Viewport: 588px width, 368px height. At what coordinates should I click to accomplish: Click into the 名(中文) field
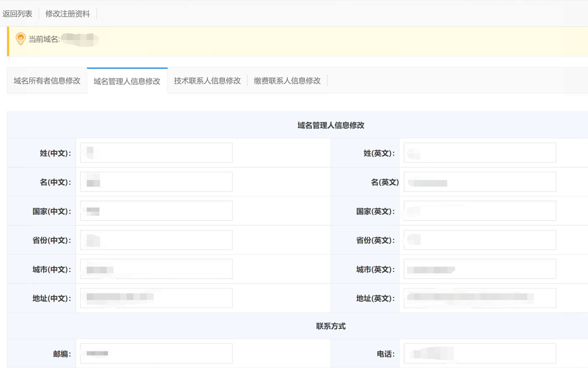click(156, 182)
